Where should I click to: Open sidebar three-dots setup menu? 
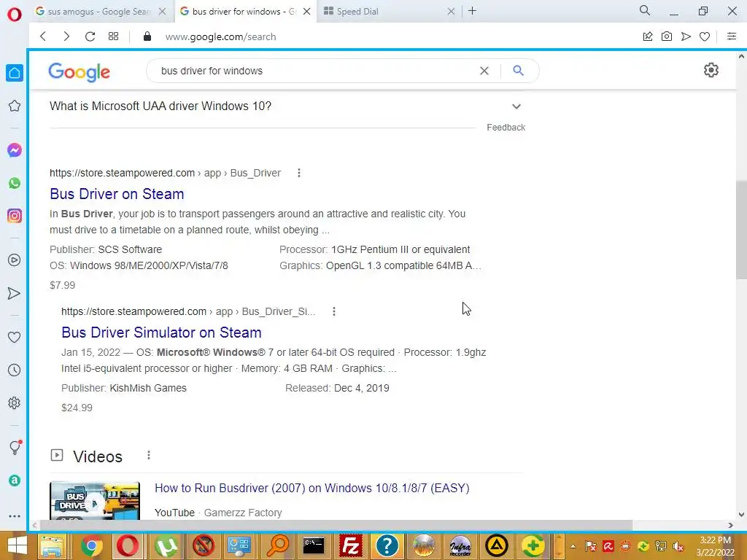tap(15, 516)
